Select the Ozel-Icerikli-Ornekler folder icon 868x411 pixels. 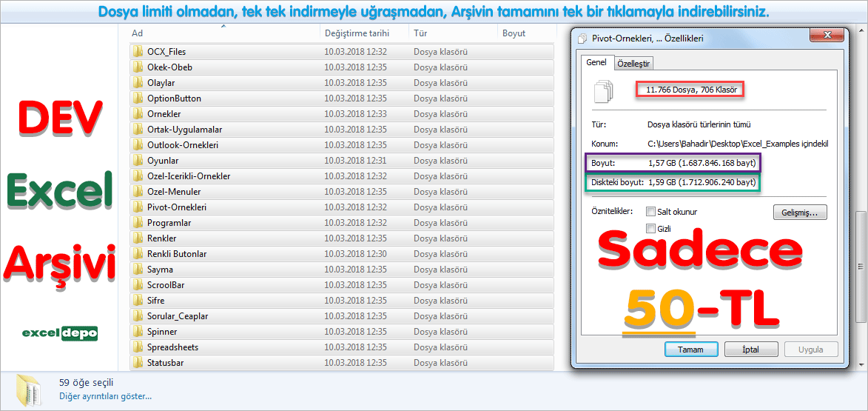pyautogui.click(x=138, y=176)
